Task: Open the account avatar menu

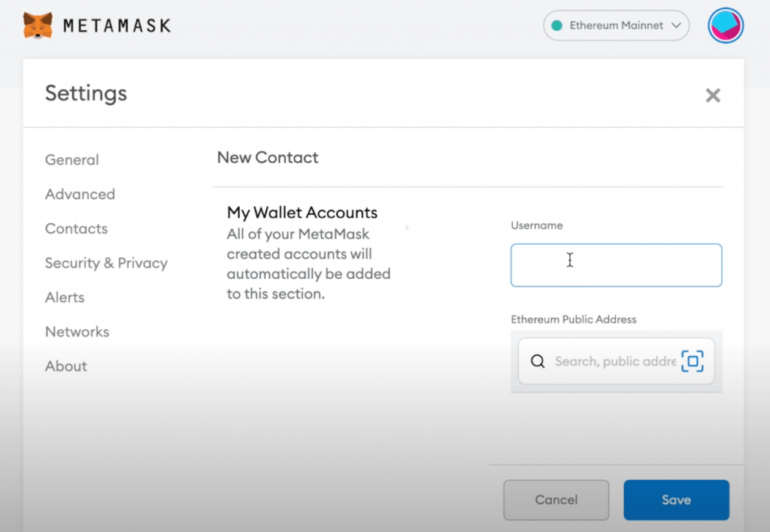Action: [x=726, y=26]
